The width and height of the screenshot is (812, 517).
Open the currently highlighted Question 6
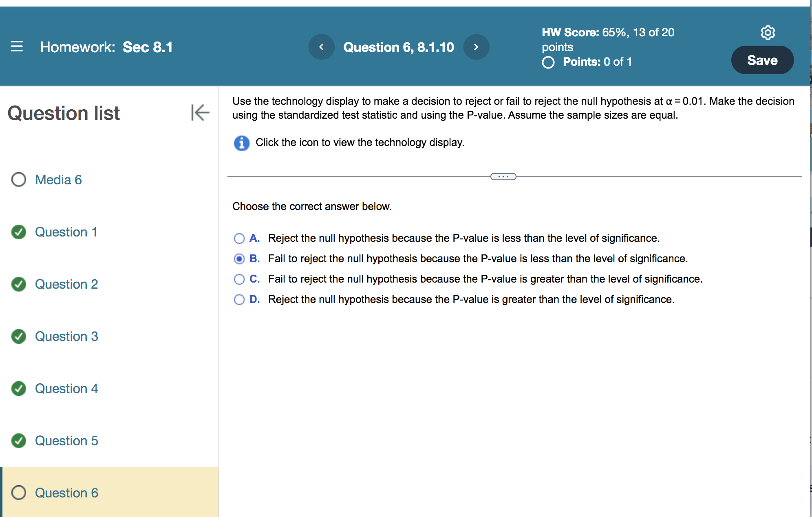66,493
